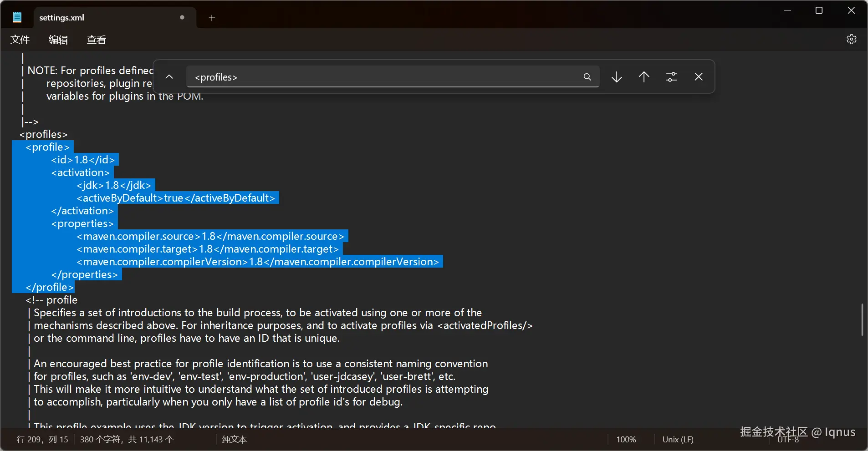Click the activeByDefault true line
Image resolution: width=868 pixels, height=451 pixels.
point(176,198)
